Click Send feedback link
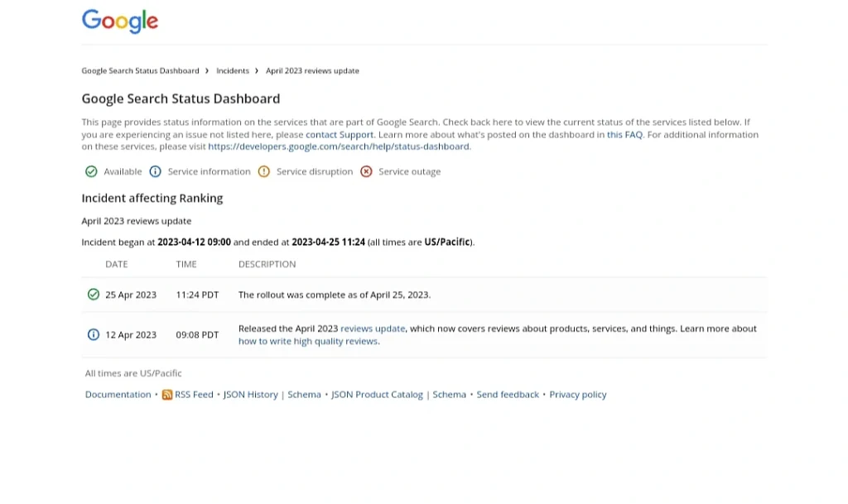This screenshot has height=504, width=848. coord(508,394)
